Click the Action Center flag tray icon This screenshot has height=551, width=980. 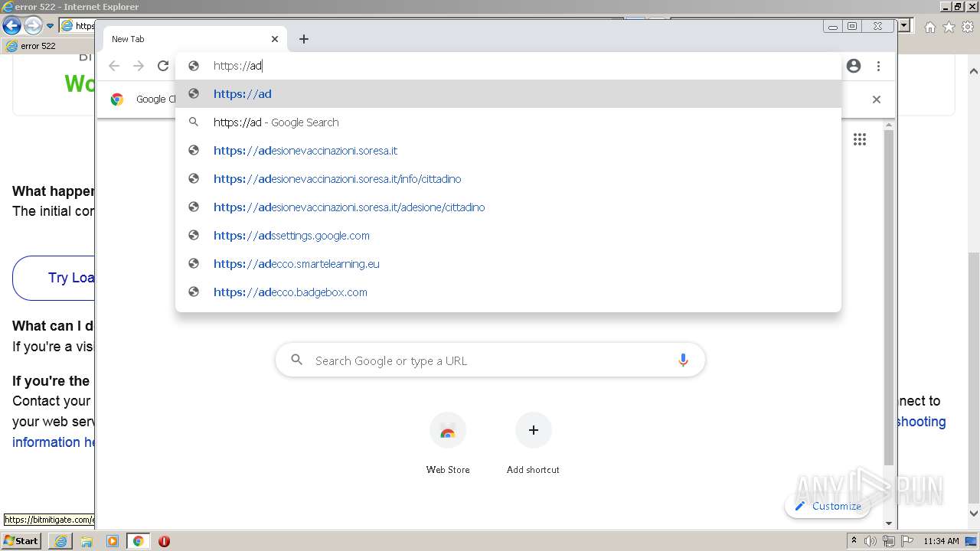tap(907, 541)
